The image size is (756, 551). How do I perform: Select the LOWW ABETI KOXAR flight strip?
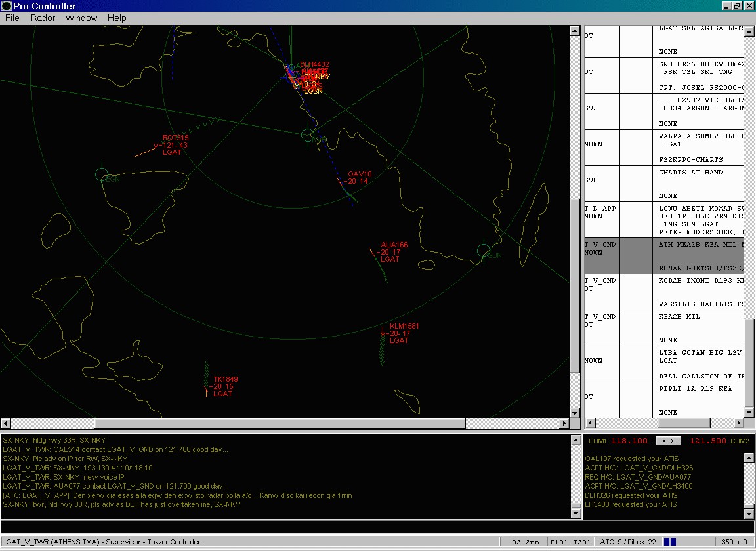click(665, 220)
